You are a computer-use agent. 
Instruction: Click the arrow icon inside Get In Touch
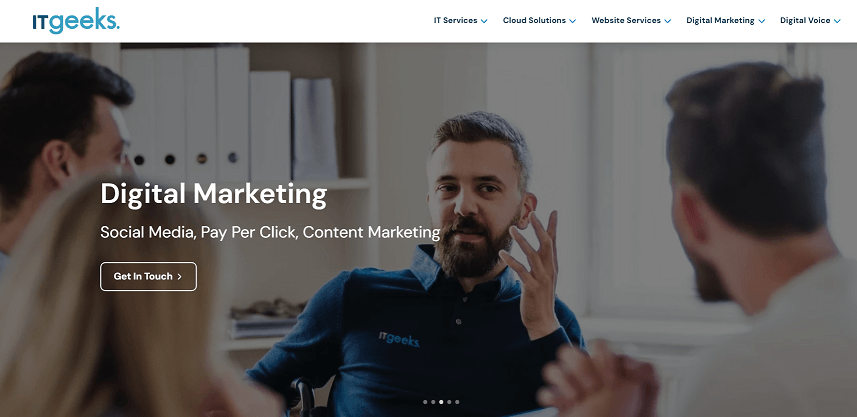click(x=179, y=277)
